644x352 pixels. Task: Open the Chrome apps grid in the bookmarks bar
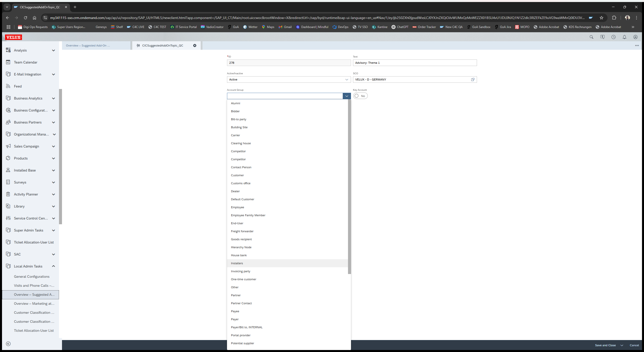point(8,27)
